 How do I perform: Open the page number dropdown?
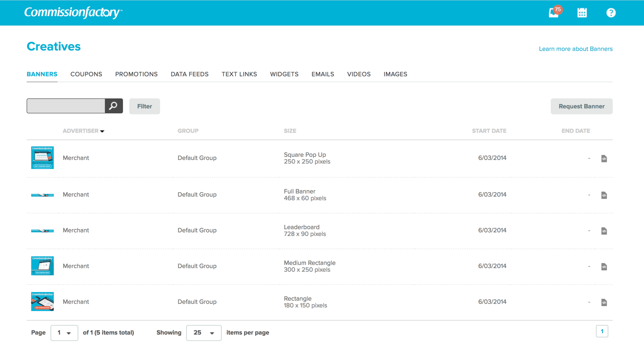(x=64, y=333)
